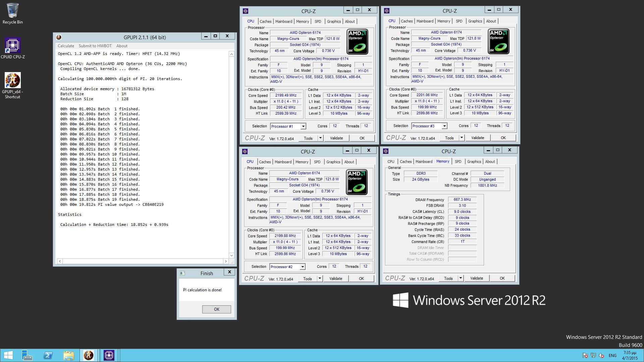Click the Tools button in Memory CPU-Z window
The height and width of the screenshot is (362, 644).
(x=448, y=278)
